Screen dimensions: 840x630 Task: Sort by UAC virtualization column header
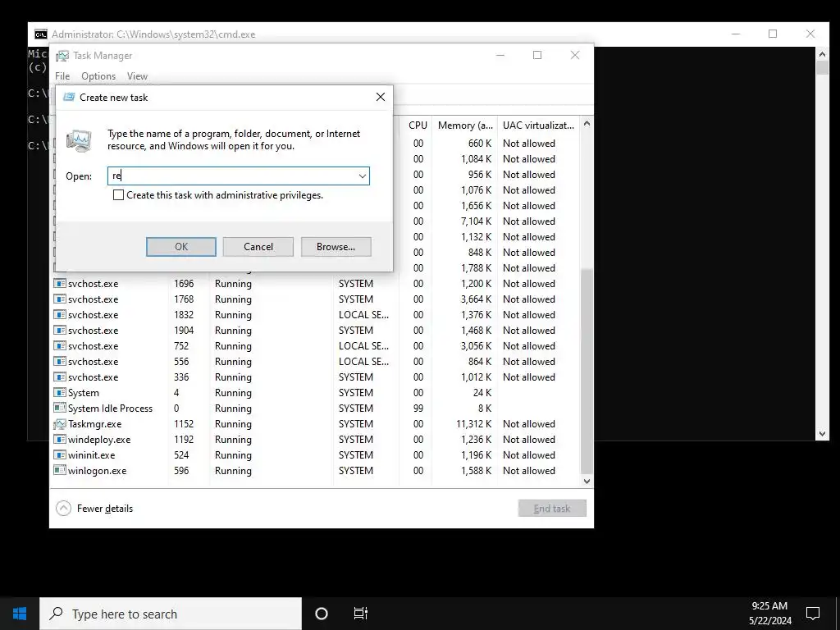538,126
